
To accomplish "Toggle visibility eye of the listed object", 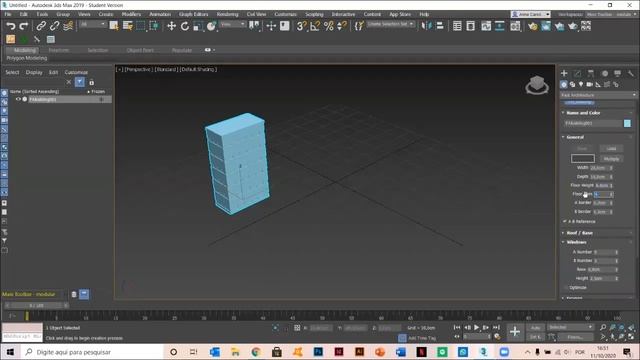I will point(18,99).
